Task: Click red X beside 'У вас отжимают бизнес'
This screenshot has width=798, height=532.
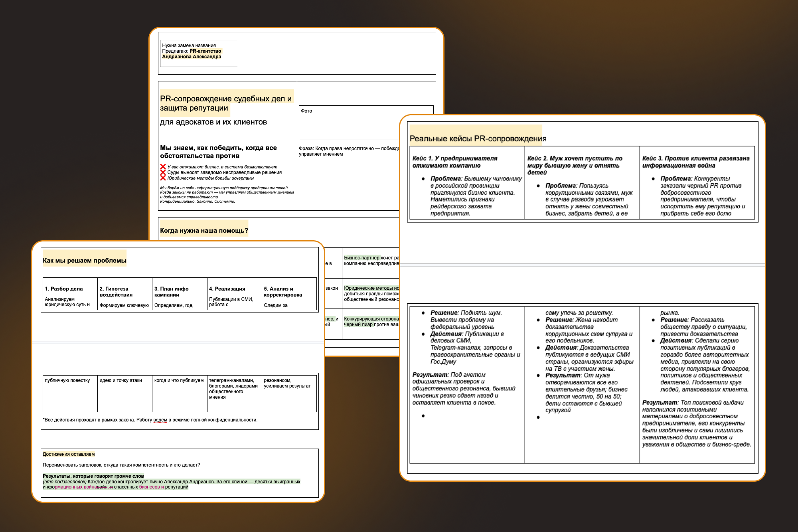Action: (163, 167)
